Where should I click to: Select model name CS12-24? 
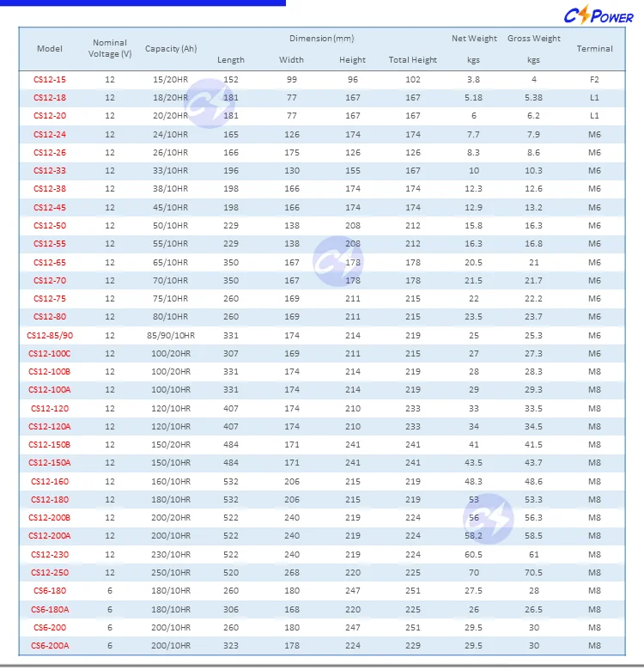(x=50, y=134)
